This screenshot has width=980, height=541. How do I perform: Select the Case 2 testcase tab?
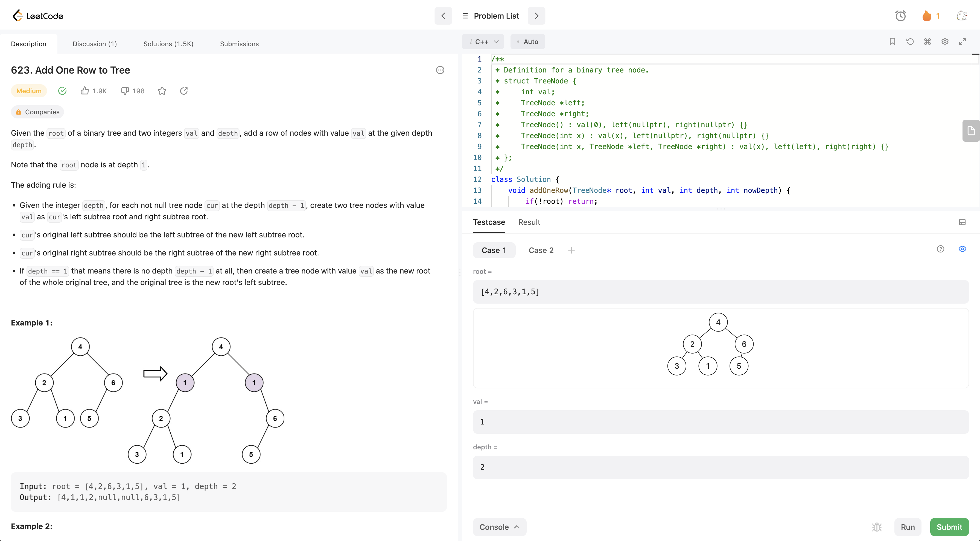(541, 250)
